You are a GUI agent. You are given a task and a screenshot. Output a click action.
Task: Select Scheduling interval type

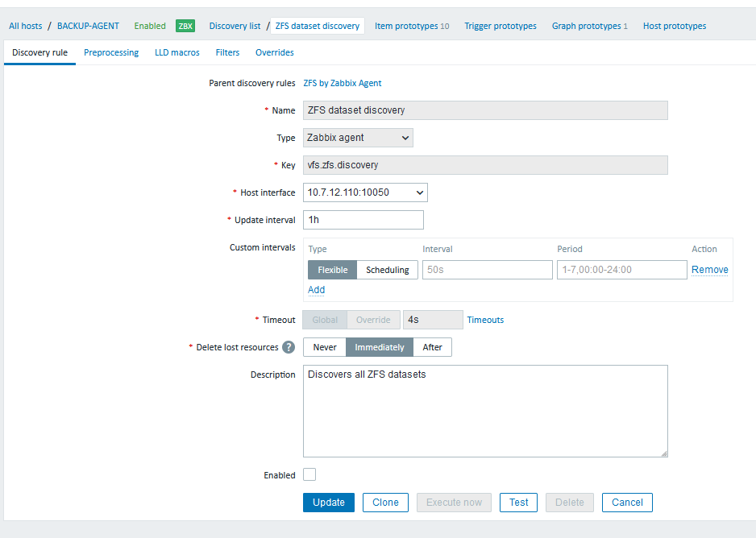[x=387, y=270]
